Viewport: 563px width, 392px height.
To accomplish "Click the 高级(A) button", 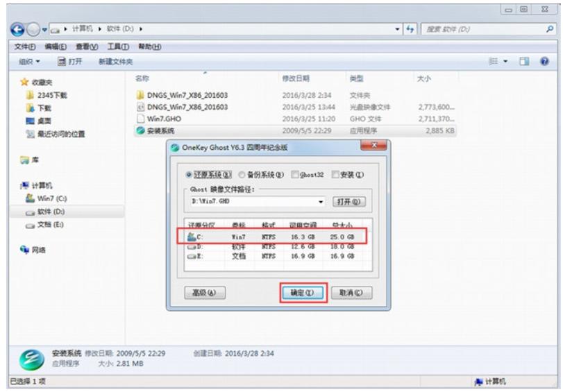I will (x=205, y=293).
